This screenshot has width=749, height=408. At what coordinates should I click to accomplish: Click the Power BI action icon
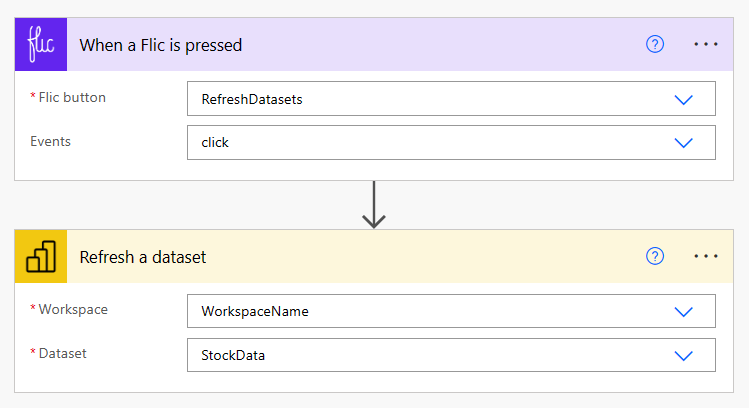click(41, 257)
